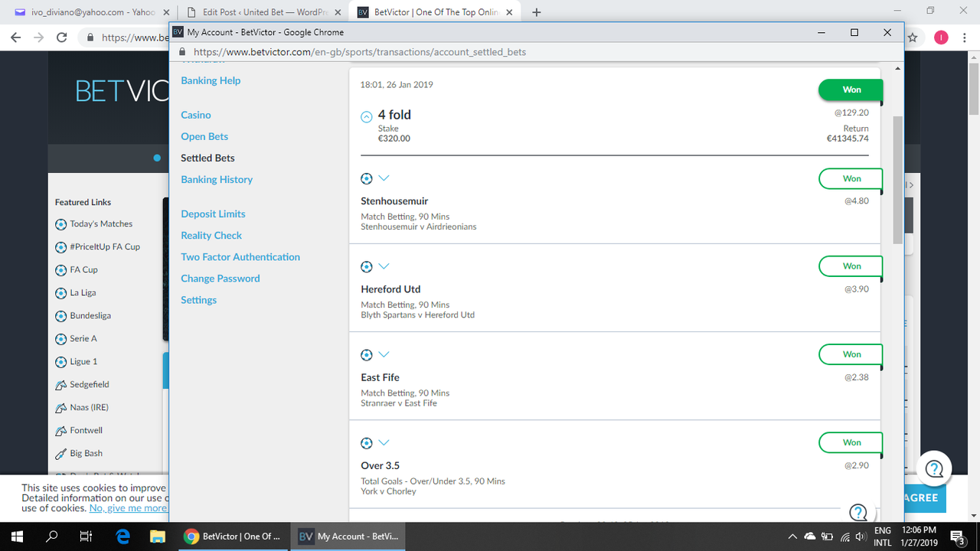This screenshot has height=551, width=980.
Task: Click the horse racing icon beside Sedgefield
Action: point(61,385)
